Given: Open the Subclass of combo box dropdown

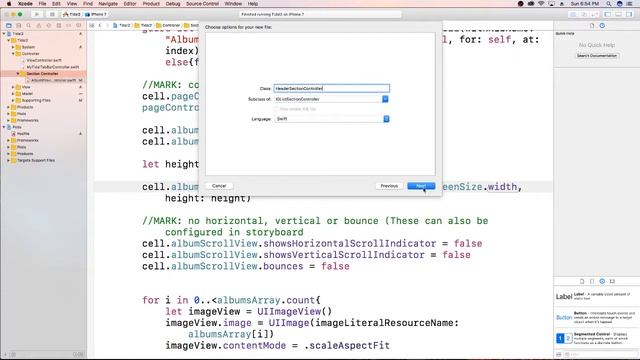Looking at the screenshot, I should pos(385,99).
